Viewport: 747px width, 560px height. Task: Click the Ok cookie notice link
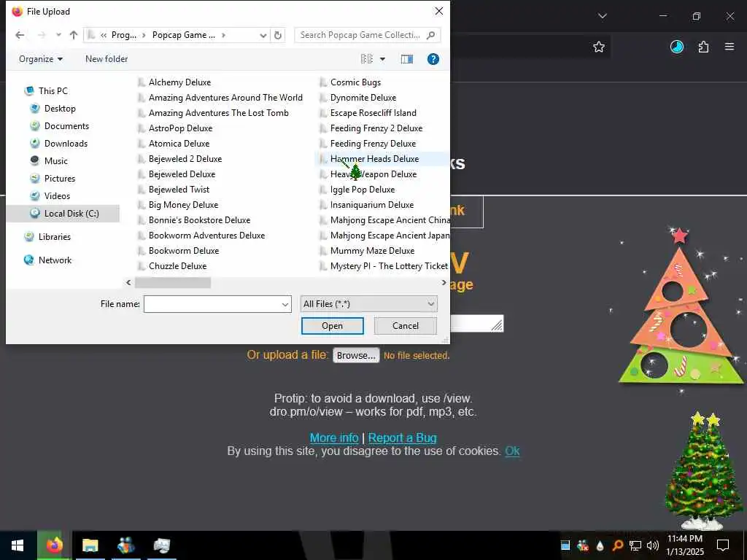512,451
